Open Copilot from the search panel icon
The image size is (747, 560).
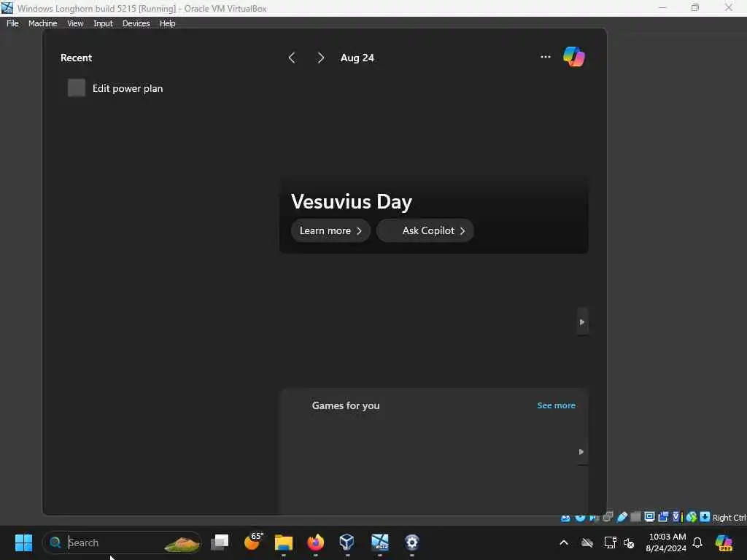[573, 57]
